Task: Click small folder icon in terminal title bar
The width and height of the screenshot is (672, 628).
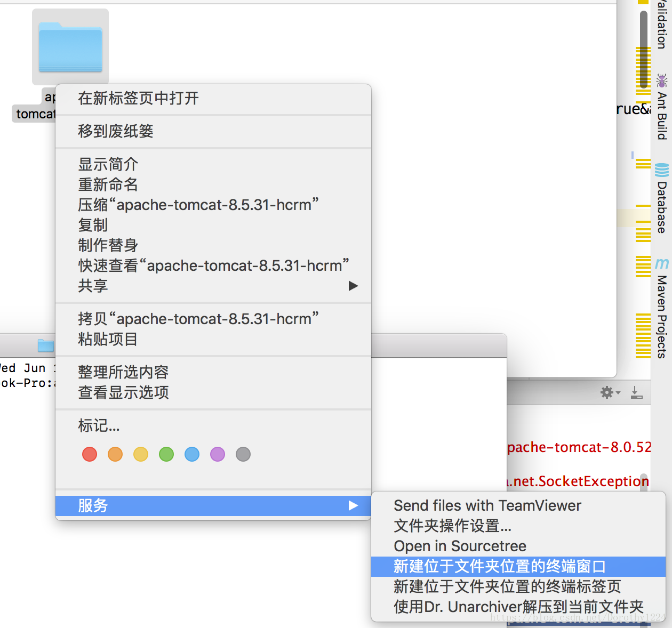Action: tap(45, 345)
